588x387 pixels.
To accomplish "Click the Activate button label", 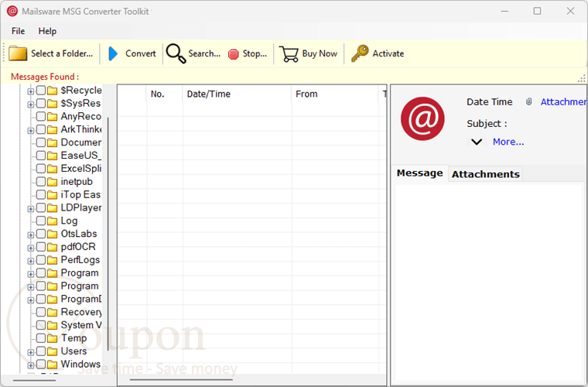I will click(x=388, y=53).
